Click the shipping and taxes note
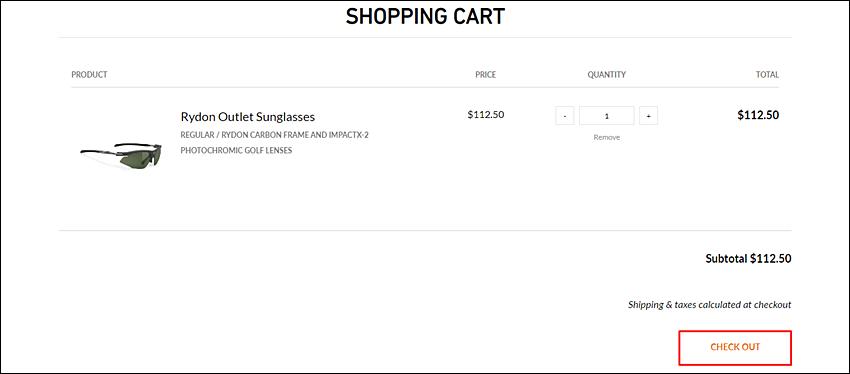Viewport: 850px width, 374px height. [710, 305]
